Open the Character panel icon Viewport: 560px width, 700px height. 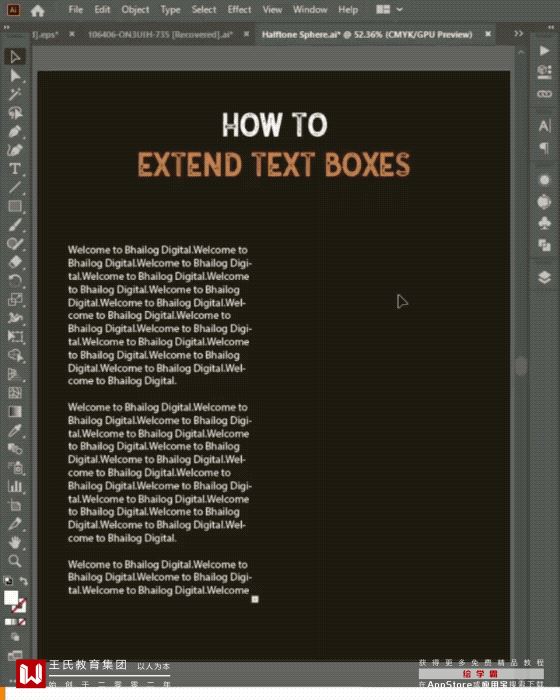tap(544, 126)
